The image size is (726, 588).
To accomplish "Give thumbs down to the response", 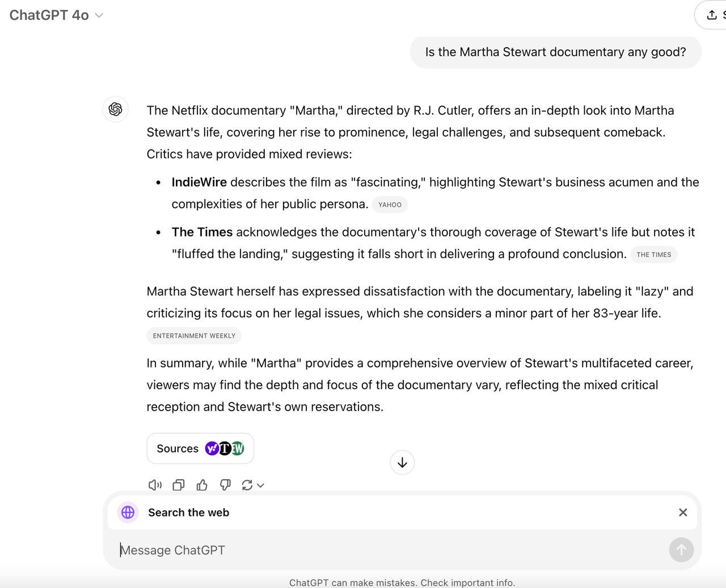I will 225,485.
